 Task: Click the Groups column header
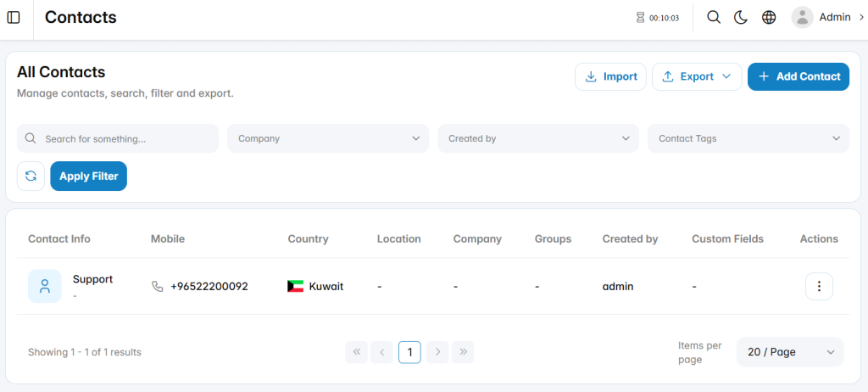pos(553,239)
